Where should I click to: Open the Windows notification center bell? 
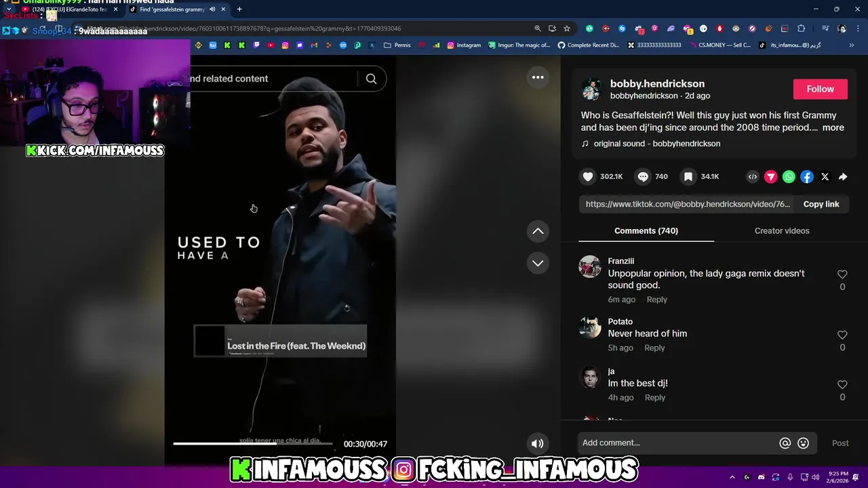(x=856, y=477)
